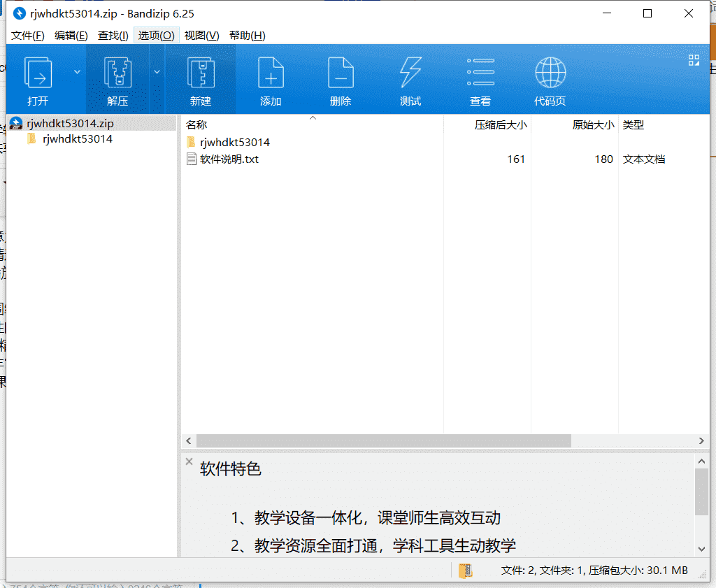
Task: Open the 帮助(H) menu
Action: [x=247, y=36]
